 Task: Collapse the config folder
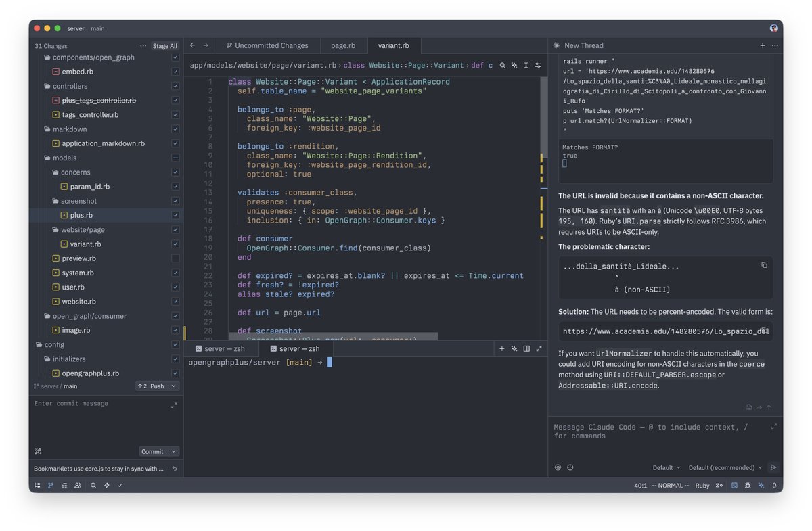click(50, 345)
